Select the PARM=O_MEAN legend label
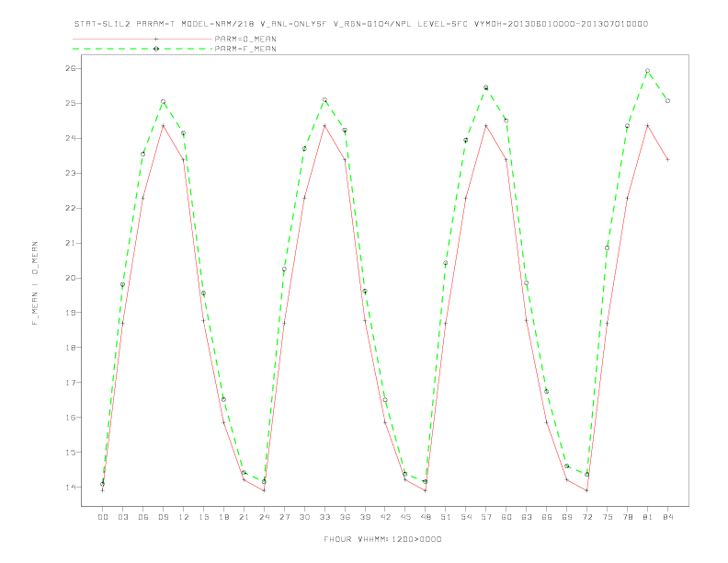The height and width of the screenshot is (563, 728). [x=245, y=39]
